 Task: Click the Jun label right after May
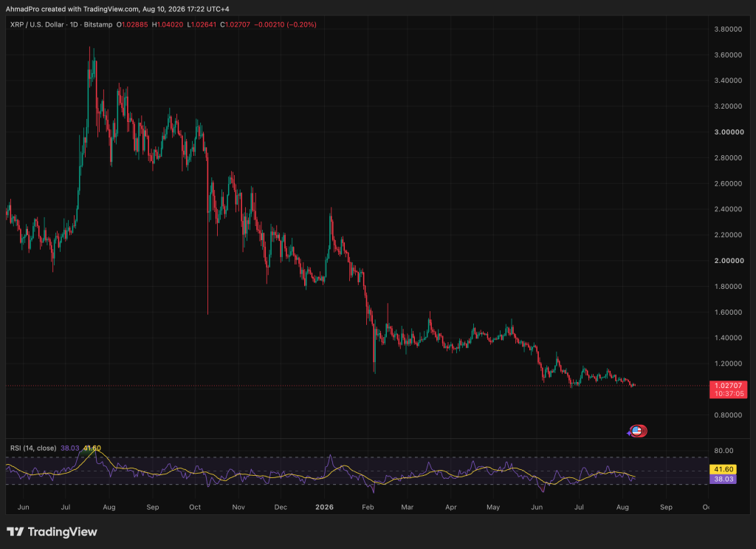[x=537, y=507]
